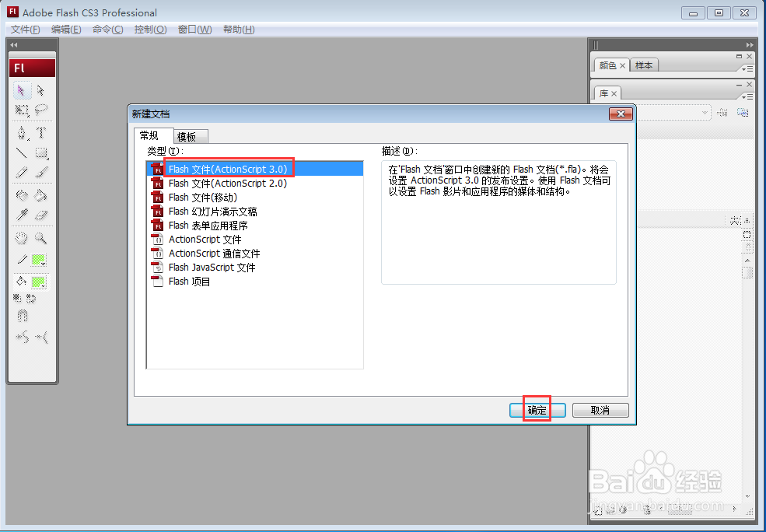Image resolution: width=766 pixels, height=532 pixels.
Task: Open the 编辑(E) menu
Action: [66, 30]
